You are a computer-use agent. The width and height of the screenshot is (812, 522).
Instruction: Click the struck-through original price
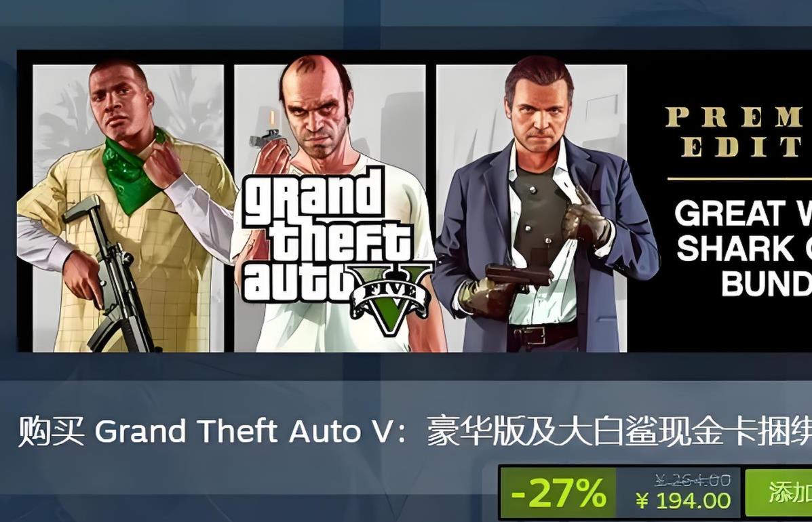click(693, 480)
